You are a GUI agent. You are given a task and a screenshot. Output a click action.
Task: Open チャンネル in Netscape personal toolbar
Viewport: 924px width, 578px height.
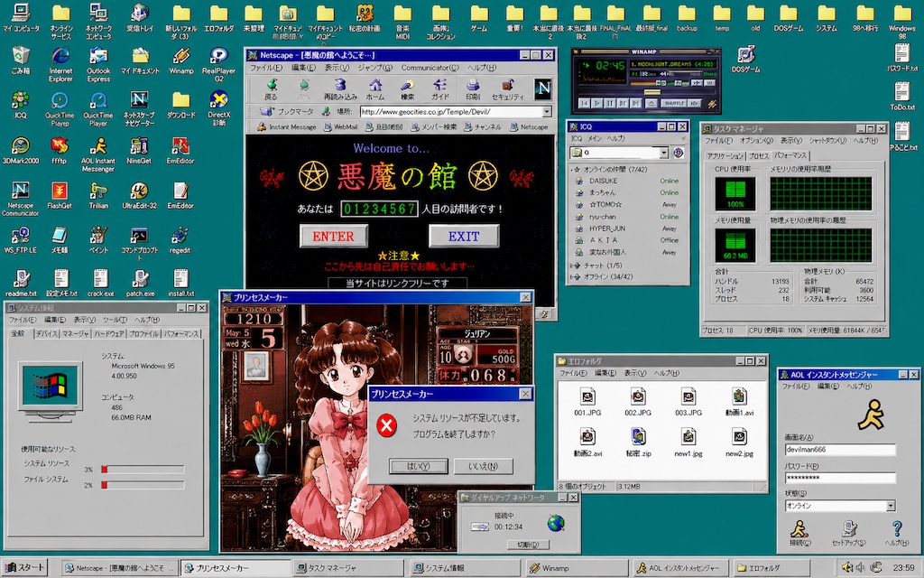point(483,126)
